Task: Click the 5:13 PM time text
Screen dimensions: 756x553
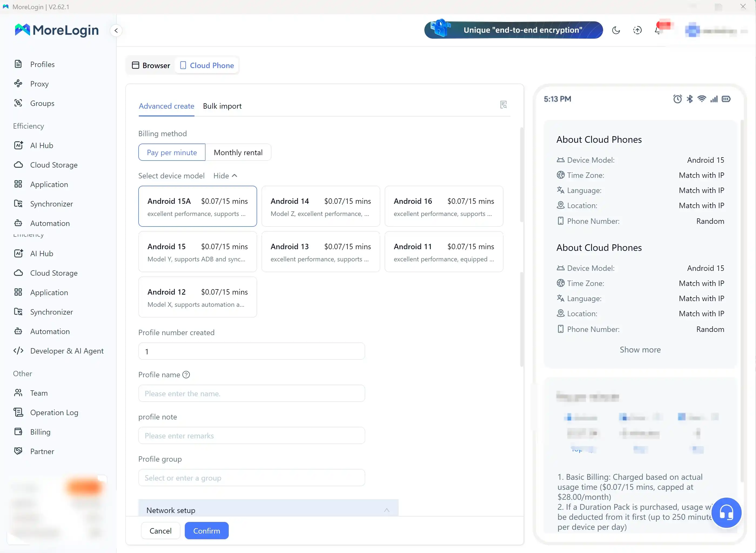Action: (557, 99)
